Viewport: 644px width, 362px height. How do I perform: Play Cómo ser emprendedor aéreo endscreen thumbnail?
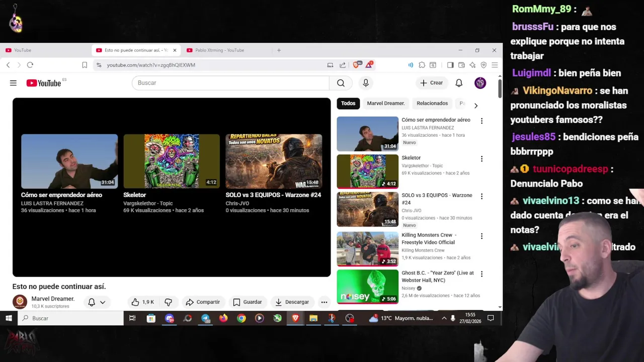click(x=69, y=161)
